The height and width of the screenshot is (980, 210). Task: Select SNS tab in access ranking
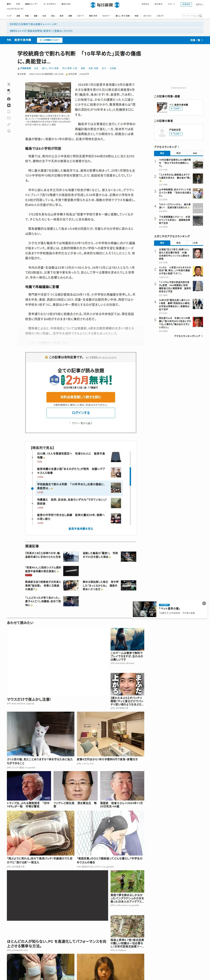pyautogui.click(x=195, y=153)
